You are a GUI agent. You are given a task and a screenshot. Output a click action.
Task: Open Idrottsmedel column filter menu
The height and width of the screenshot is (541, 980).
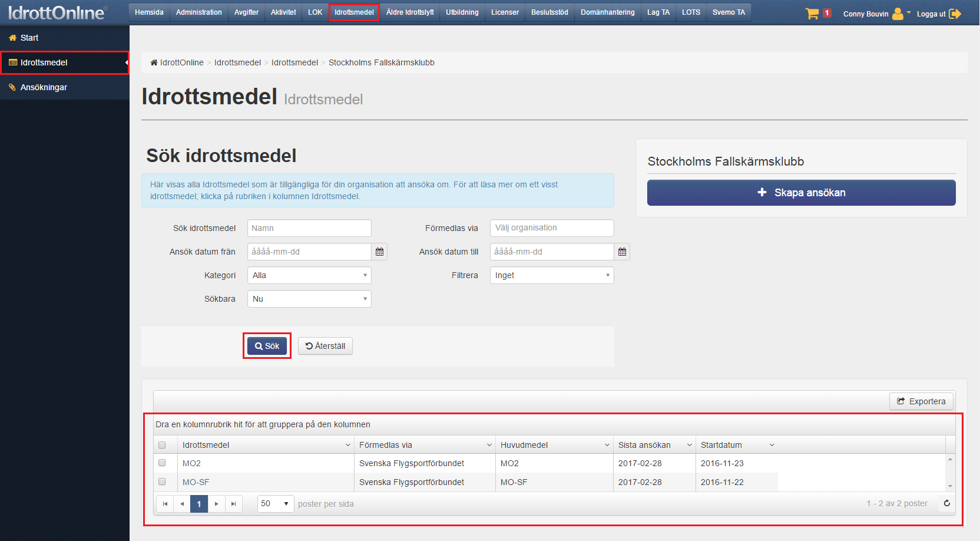click(x=347, y=445)
